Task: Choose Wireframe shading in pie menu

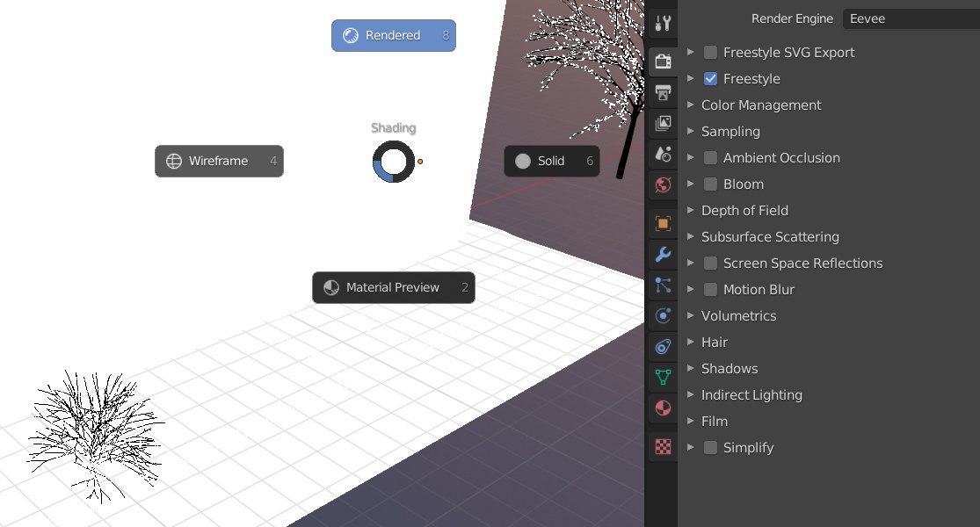Action: coord(220,161)
